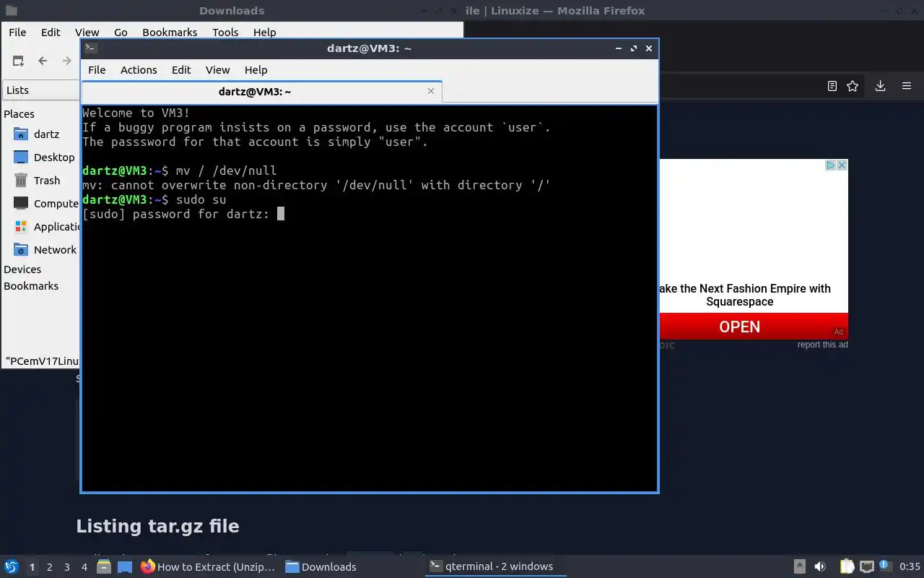Click the Listing tar.gz file heading

coord(157,526)
